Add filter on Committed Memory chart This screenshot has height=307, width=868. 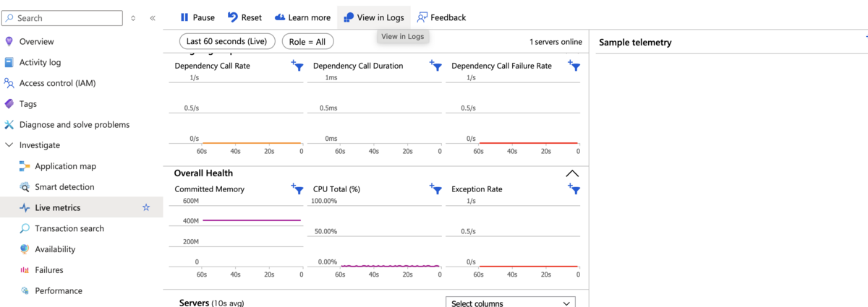point(297,189)
